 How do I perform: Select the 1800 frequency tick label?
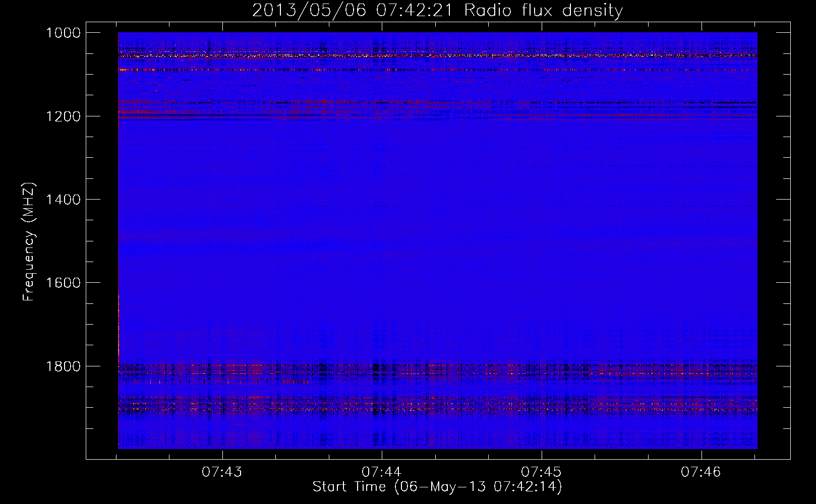[x=63, y=366]
